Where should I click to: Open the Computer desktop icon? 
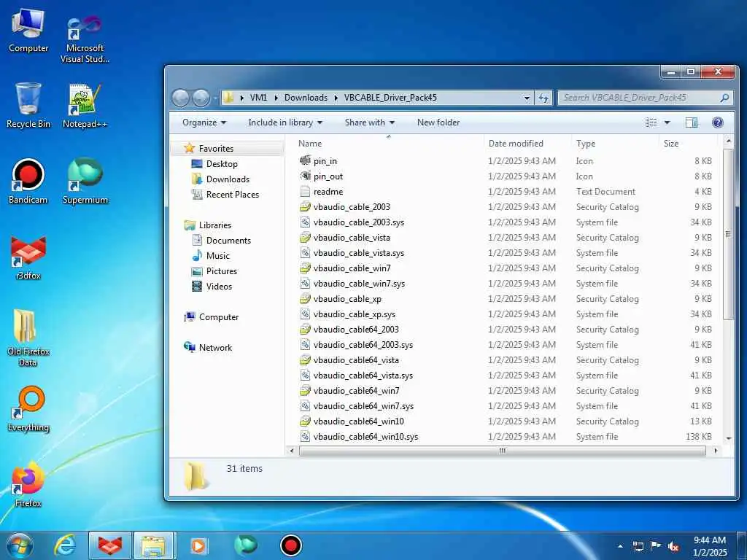click(28, 30)
